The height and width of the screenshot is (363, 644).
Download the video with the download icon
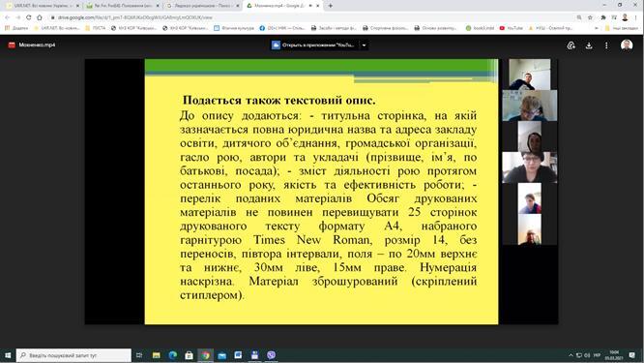589,45
